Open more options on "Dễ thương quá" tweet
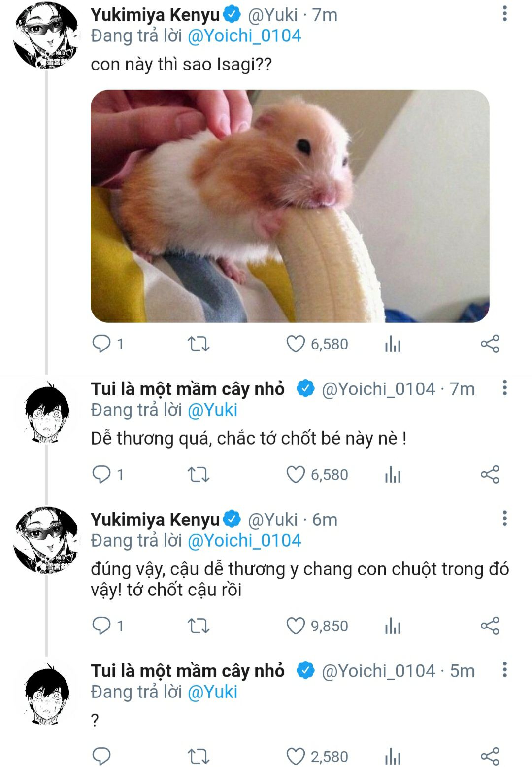This screenshot has height=767, width=532. pyautogui.click(x=504, y=388)
